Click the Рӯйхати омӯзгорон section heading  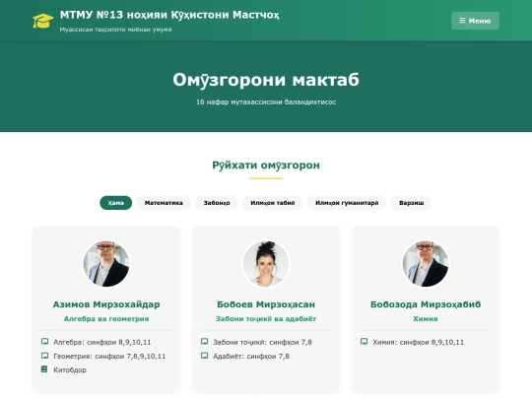266,166
